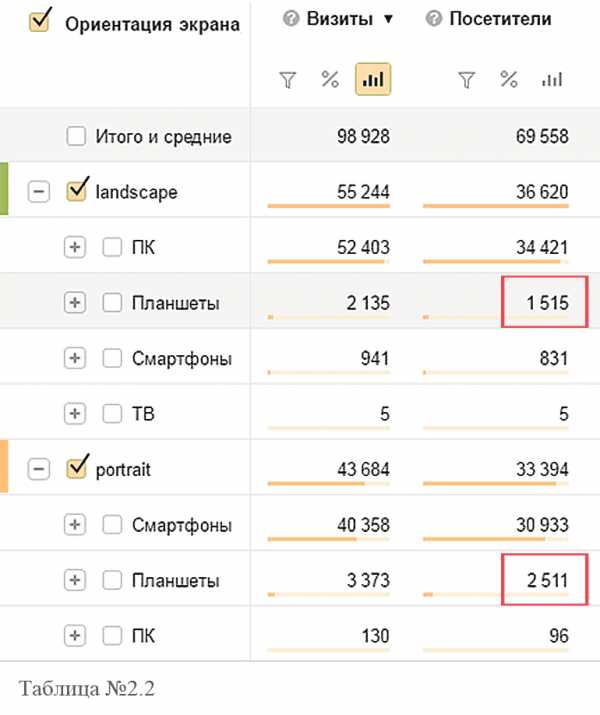Screen dimensions: 600x715
Task: Uncheck the Ориентация экрана header checkbox
Action: pos(40,23)
